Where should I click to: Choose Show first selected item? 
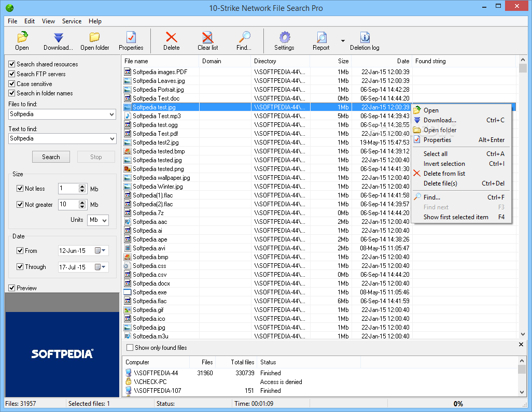click(x=461, y=217)
